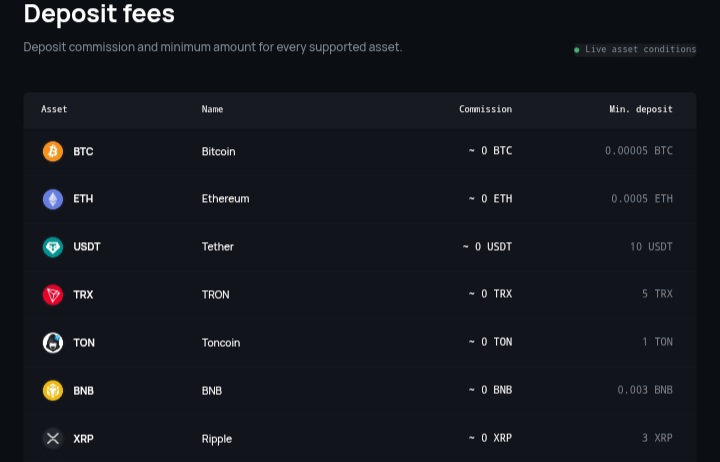Screen dimensions: 720x462
Task: Select the yellow BNB coin icon
Action: click(x=53, y=390)
